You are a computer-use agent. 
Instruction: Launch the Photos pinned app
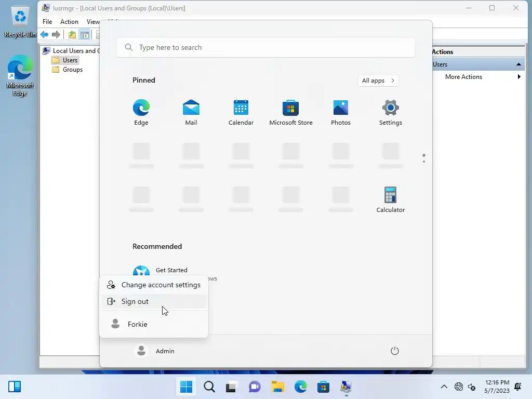point(341,112)
